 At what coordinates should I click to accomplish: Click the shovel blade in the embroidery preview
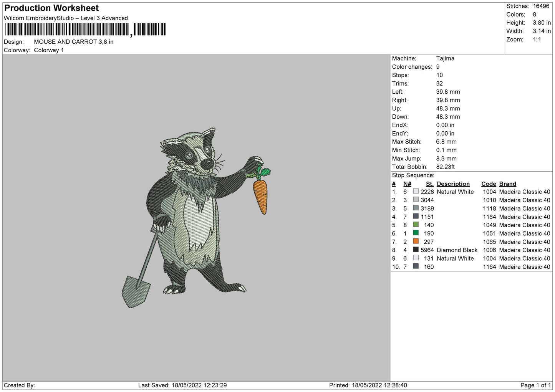click(136, 291)
